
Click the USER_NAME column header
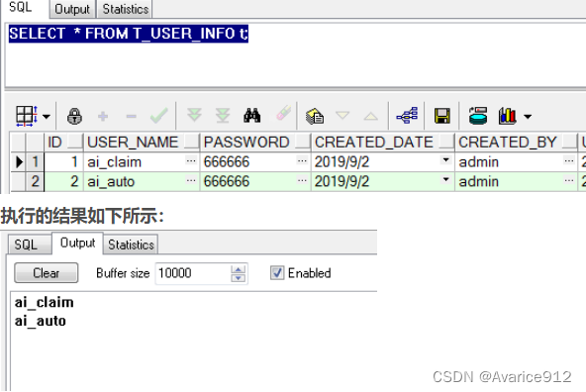point(142,142)
